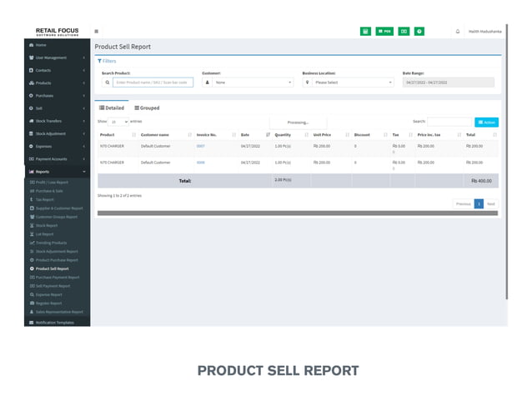Collapse the Reports sidebar menu
This screenshot has width=532, height=411.
pyautogui.click(x=57, y=172)
